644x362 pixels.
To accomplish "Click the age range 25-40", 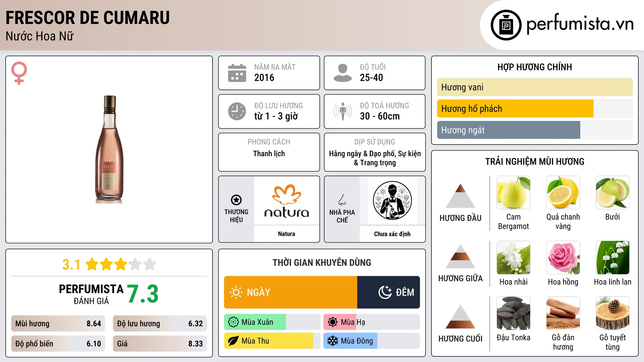I will pos(371,78).
